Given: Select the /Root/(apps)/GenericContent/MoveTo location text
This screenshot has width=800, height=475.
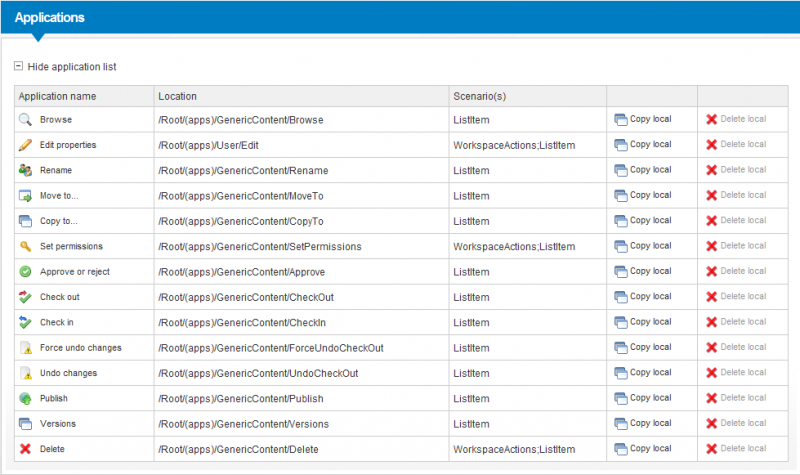Looking at the screenshot, I should coord(241,196).
